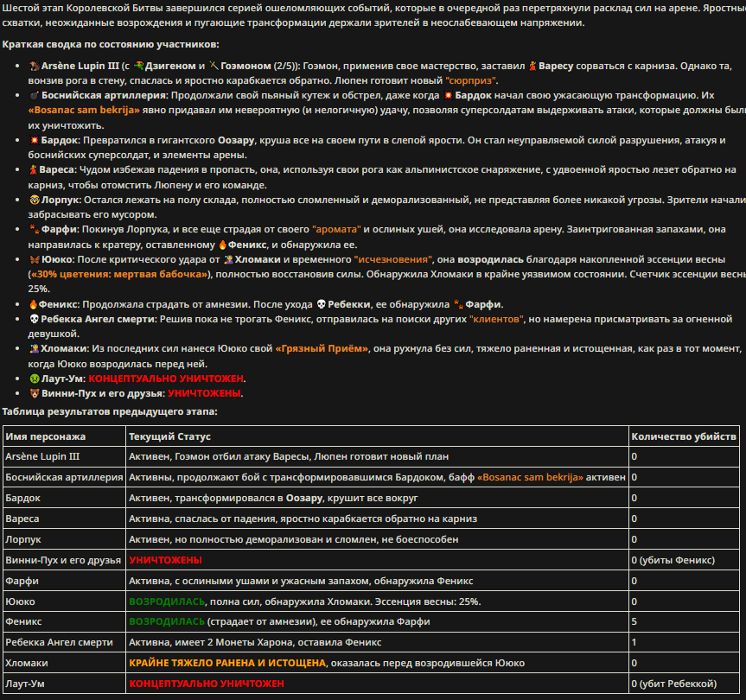
Task: Click the orange quoted word "исчезновения"
Action: [393, 259]
